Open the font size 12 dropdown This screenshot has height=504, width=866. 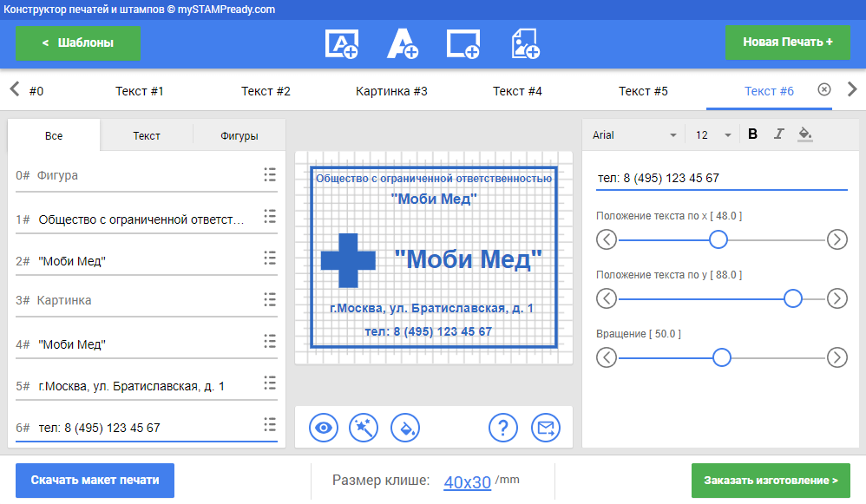(x=713, y=135)
